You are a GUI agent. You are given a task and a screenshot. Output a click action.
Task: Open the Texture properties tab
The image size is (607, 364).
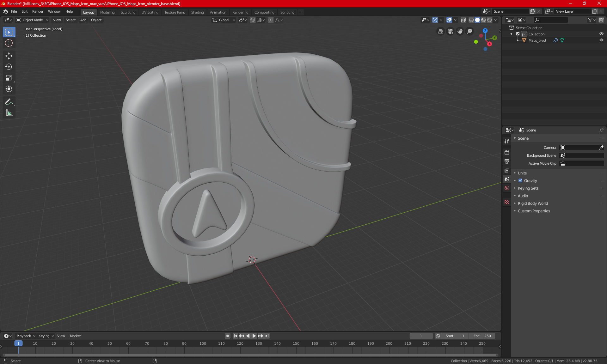pyautogui.click(x=507, y=202)
